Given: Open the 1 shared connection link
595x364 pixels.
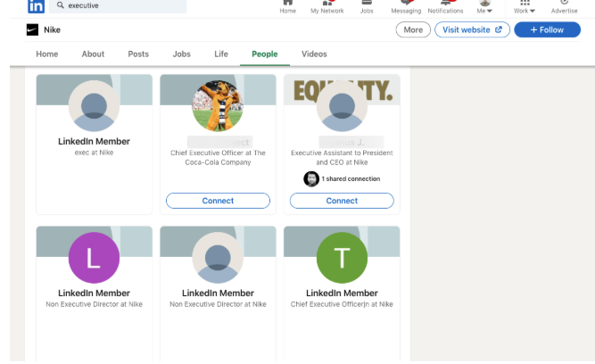Looking at the screenshot, I should click(x=350, y=178).
